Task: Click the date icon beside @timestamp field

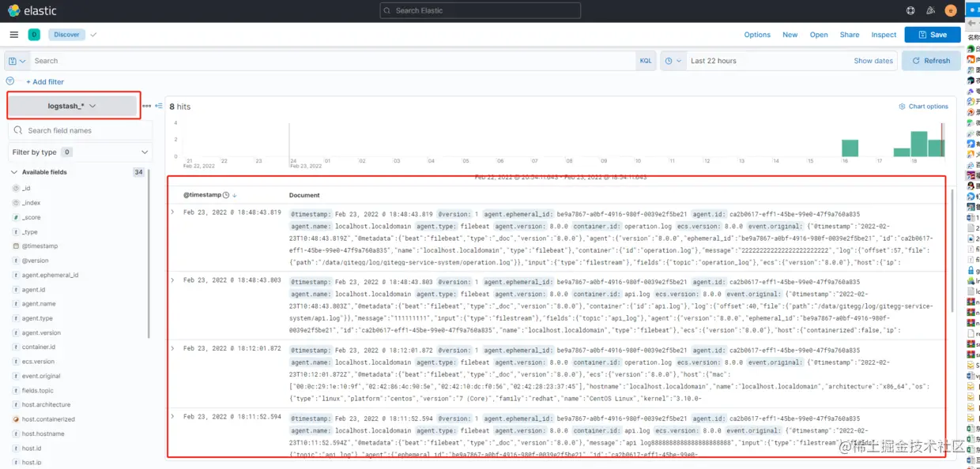Action: [16, 246]
